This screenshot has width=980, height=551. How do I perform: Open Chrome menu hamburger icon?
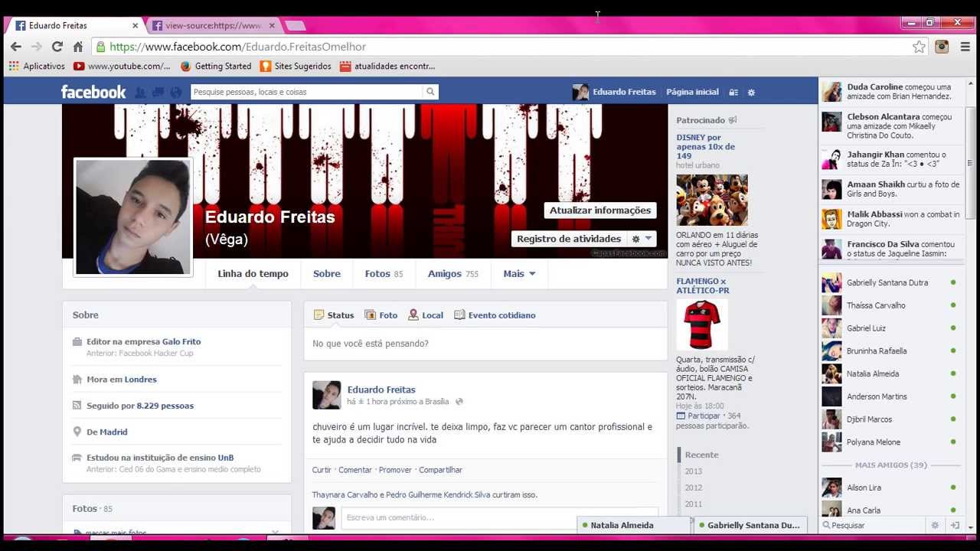pyautogui.click(x=965, y=47)
